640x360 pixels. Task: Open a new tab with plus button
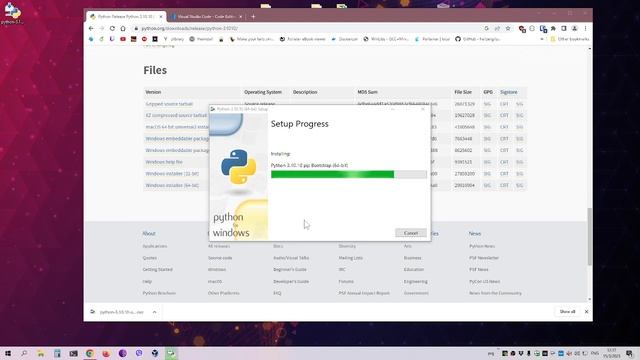[253, 17]
